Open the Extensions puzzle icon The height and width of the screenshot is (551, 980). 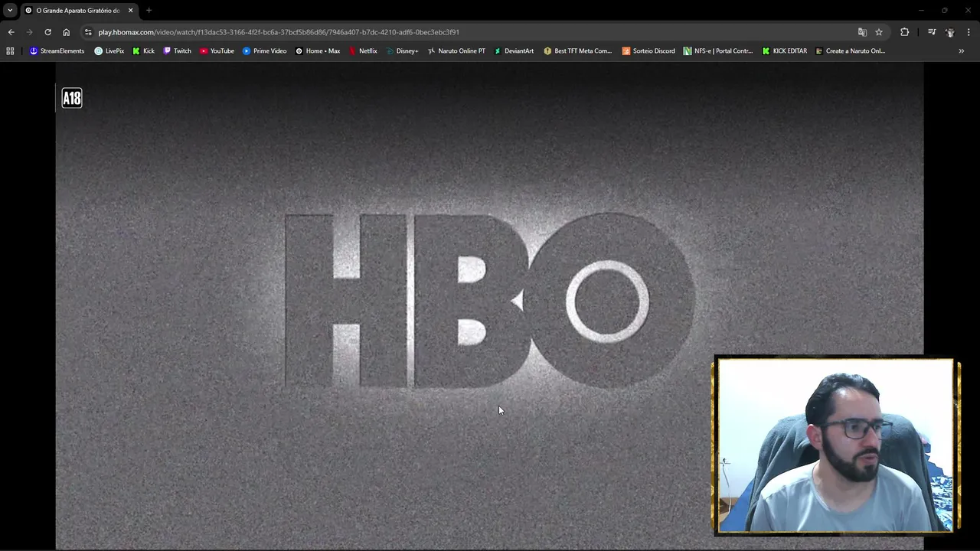905,32
